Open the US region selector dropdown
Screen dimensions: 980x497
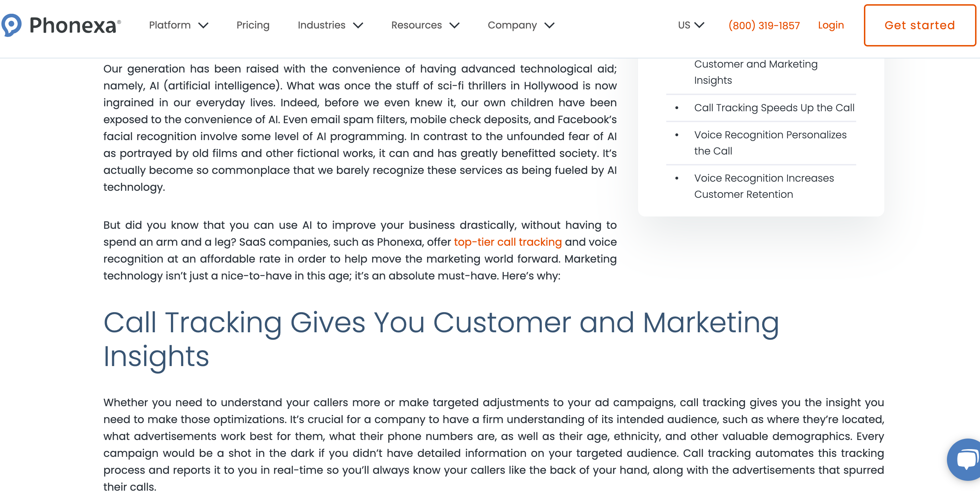pyautogui.click(x=691, y=25)
